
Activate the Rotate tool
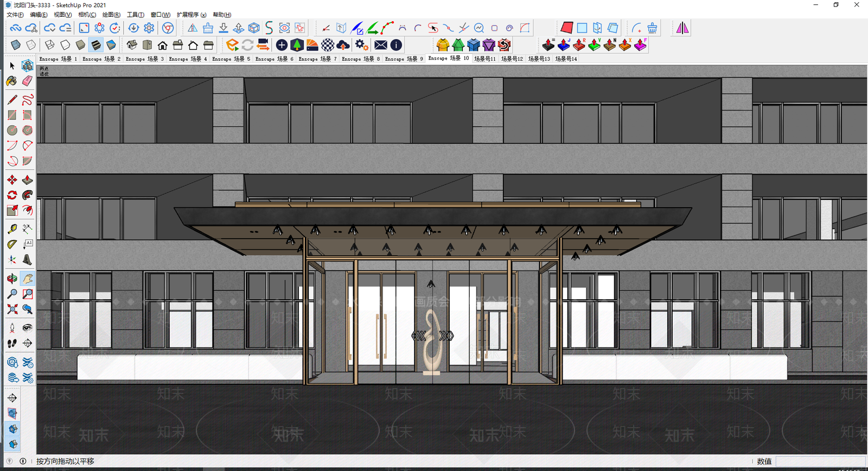[x=12, y=195]
